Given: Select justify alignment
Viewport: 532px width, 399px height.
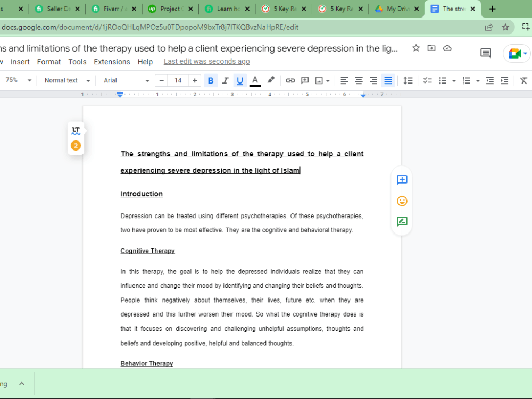Looking at the screenshot, I should pyautogui.click(x=388, y=80).
